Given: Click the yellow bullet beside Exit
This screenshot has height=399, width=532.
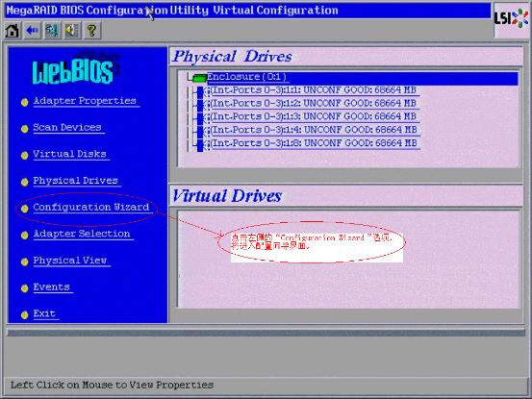Looking at the screenshot, I should tap(24, 315).
